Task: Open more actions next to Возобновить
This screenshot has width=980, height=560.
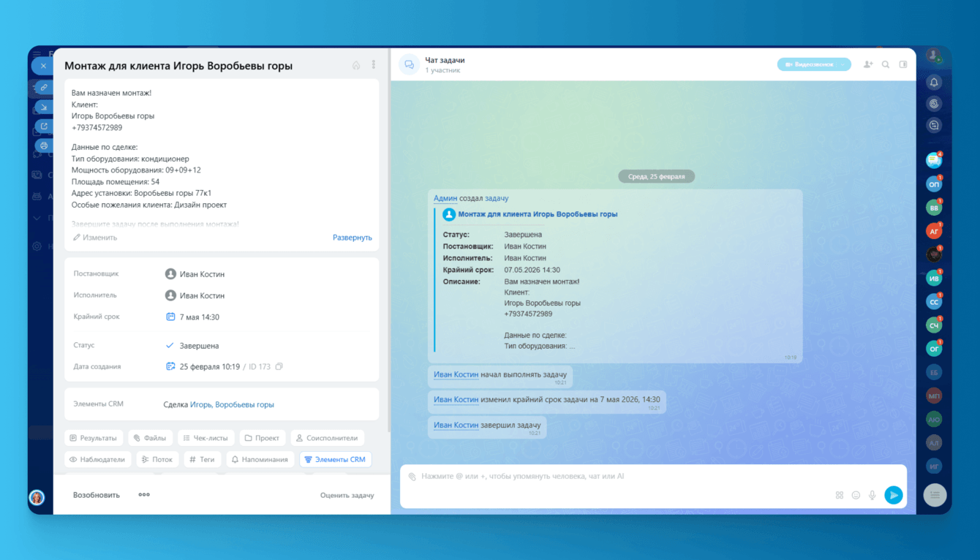Action: coord(144,495)
